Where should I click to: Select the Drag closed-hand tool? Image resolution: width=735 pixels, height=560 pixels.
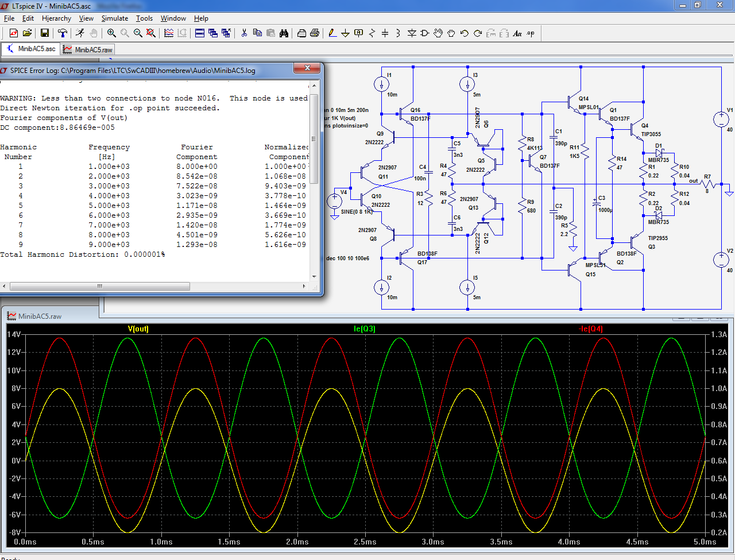[x=451, y=33]
